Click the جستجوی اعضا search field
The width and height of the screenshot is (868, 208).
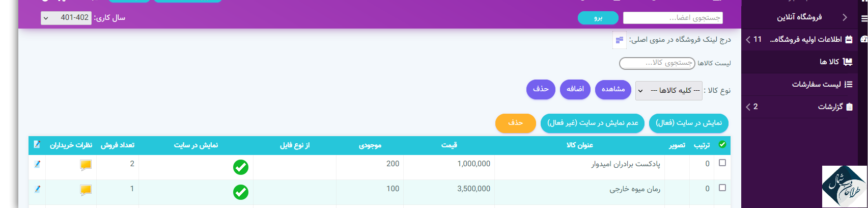pyautogui.click(x=673, y=18)
